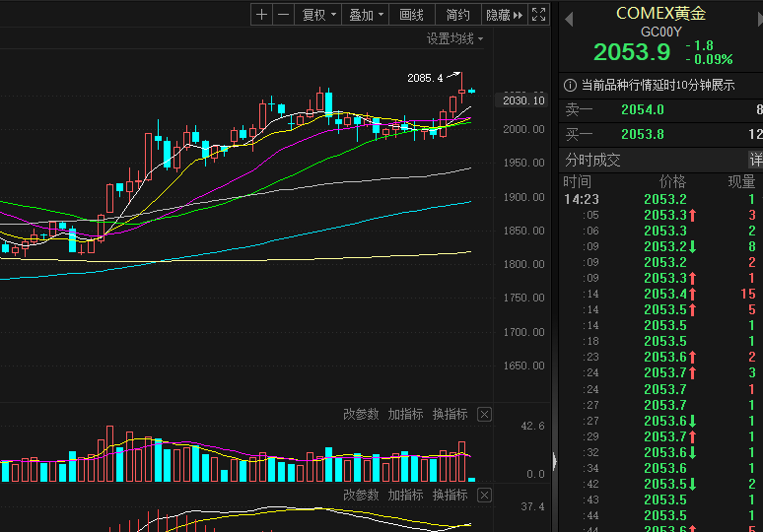Click 改参数 in volume panel
Viewport: 763px width, 532px height.
tap(361, 415)
